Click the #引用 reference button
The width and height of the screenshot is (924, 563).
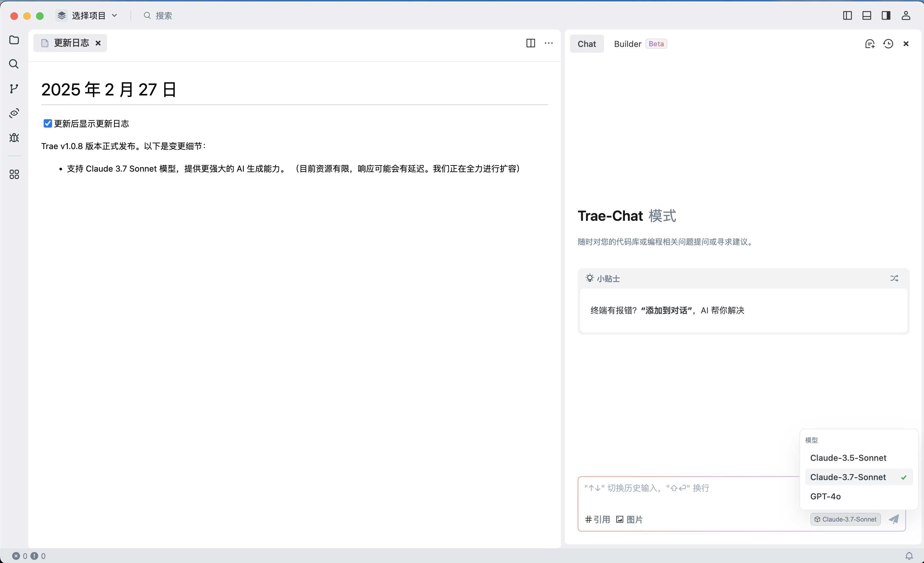click(x=597, y=520)
